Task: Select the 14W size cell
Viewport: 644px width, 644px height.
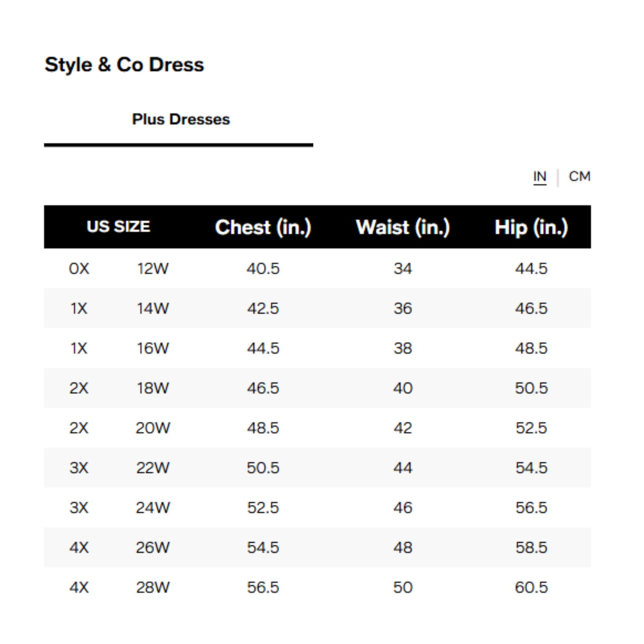Action: pos(153,308)
